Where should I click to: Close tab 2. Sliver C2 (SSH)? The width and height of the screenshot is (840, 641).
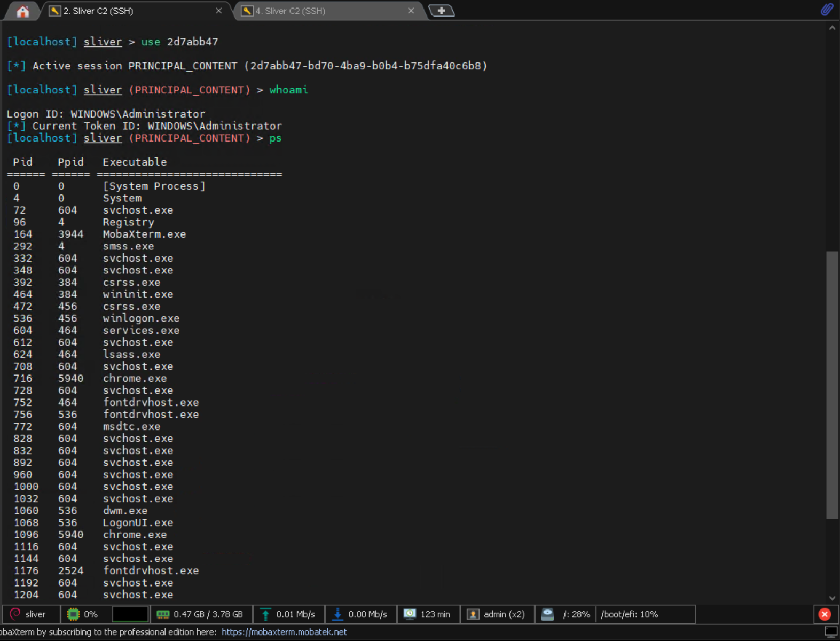(218, 11)
